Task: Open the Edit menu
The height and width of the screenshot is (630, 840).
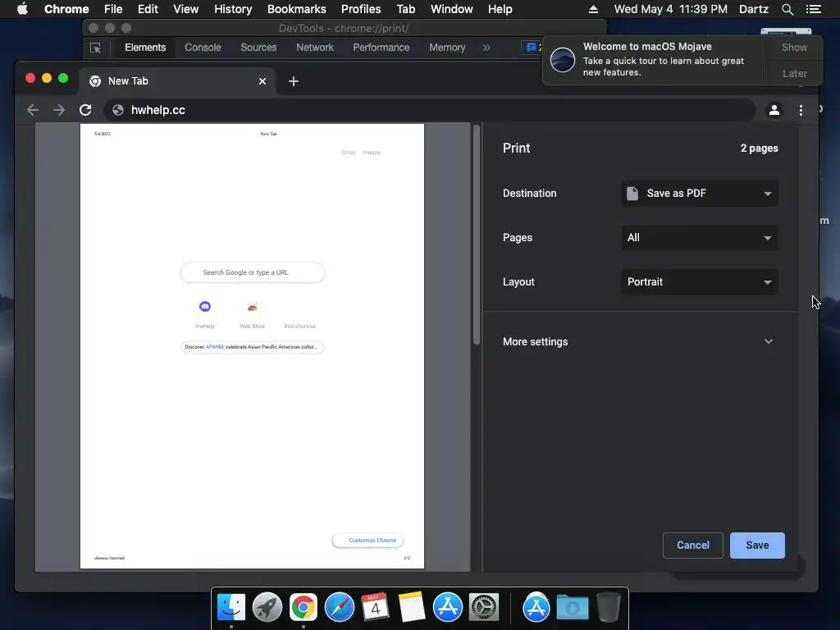Action: click(x=148, y=9)
